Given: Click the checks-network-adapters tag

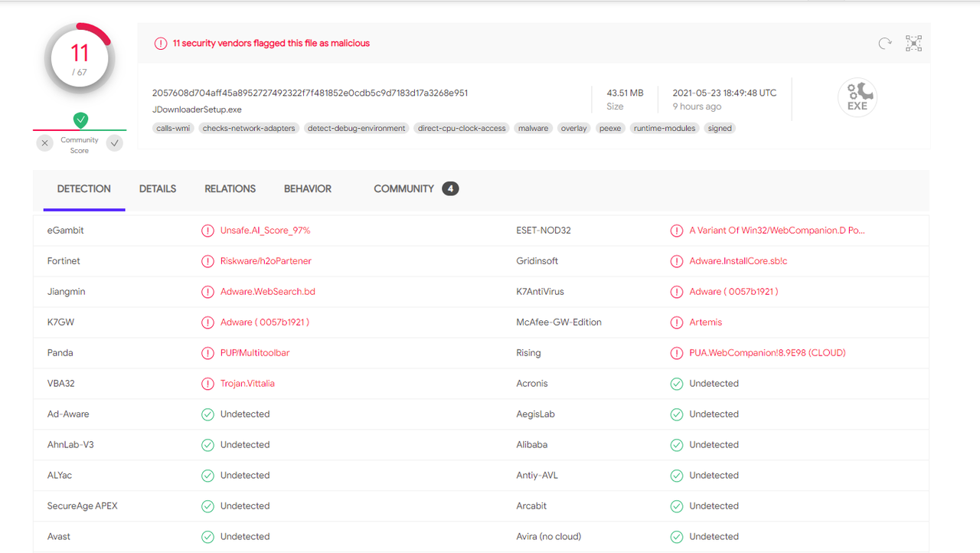Looking at the screenshot, I should click(x=249, y=129).
